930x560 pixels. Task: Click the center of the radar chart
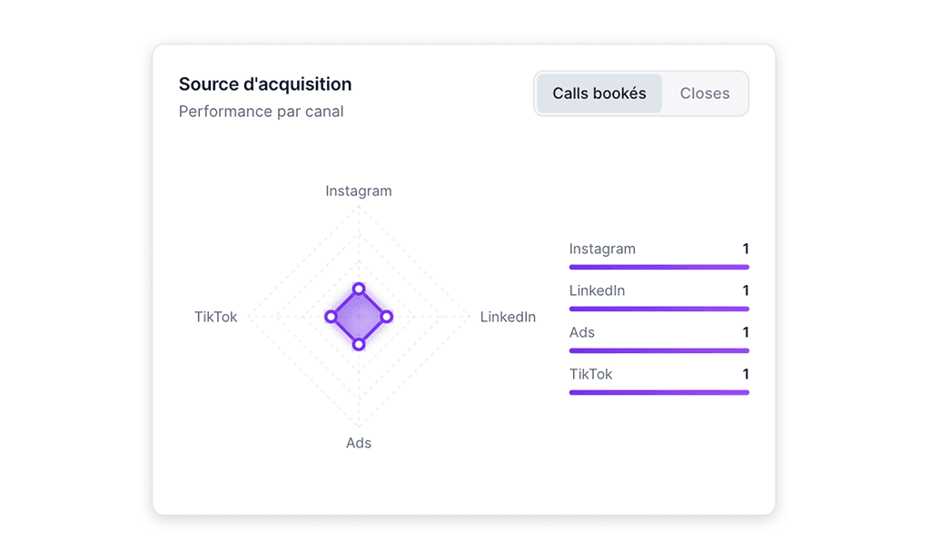click(x=359, y=317)
